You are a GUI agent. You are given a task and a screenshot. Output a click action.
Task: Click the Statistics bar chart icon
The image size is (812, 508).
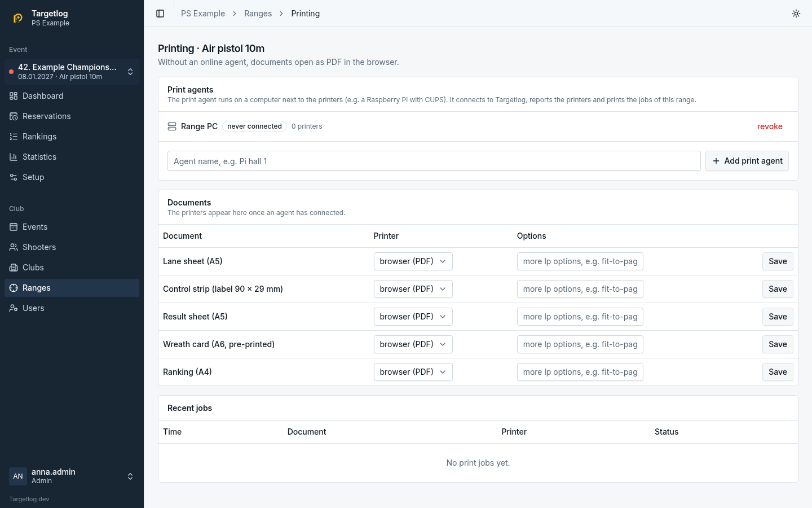coord(14,157)
